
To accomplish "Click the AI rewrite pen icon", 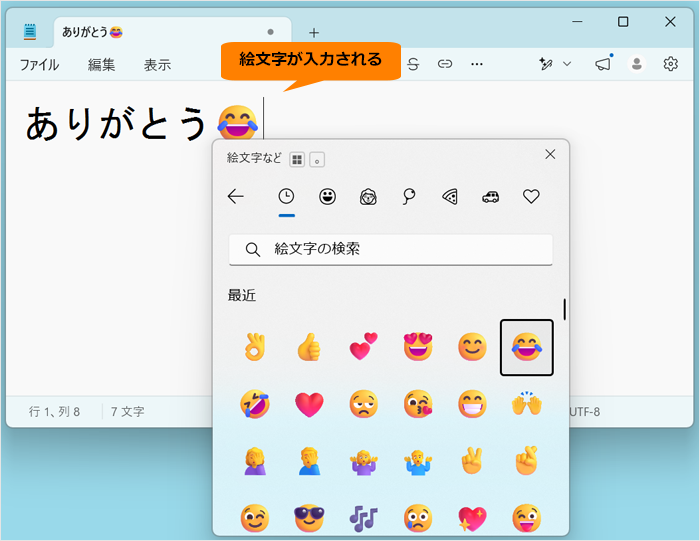I will click(x=546, y=64).
